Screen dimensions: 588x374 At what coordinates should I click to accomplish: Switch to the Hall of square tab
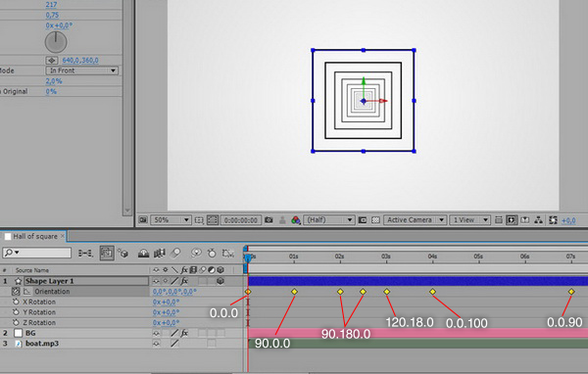point(35,237)
